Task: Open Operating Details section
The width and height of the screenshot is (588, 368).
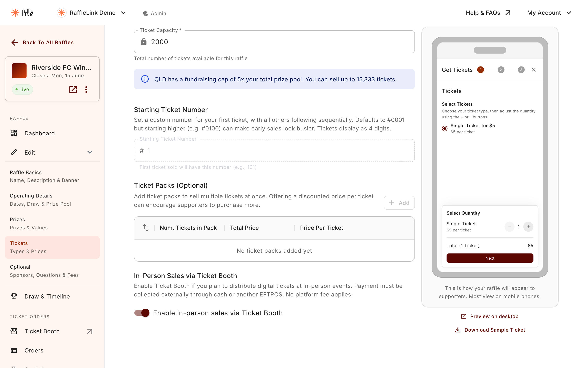Action: 52,200
